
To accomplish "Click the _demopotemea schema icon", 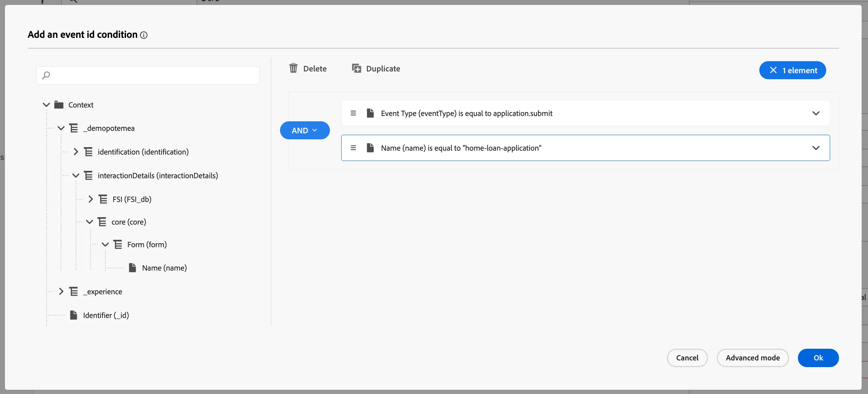I will point(74,128).
